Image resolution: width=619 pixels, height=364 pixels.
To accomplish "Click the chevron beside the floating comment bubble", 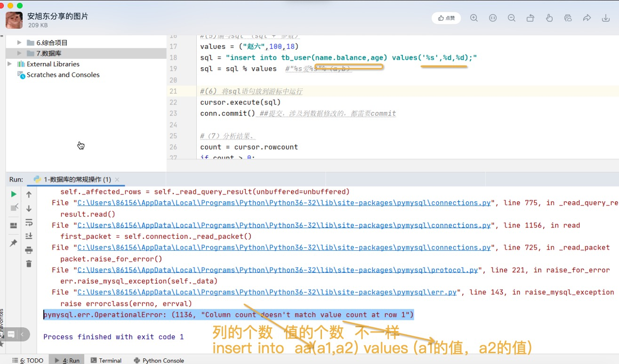I will click(22, 334).
